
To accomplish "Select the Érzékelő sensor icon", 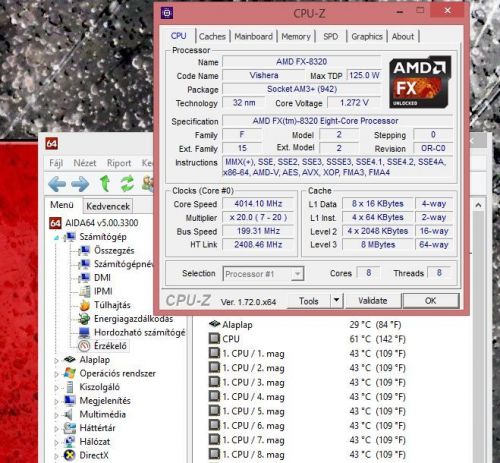I will [84, 346].
